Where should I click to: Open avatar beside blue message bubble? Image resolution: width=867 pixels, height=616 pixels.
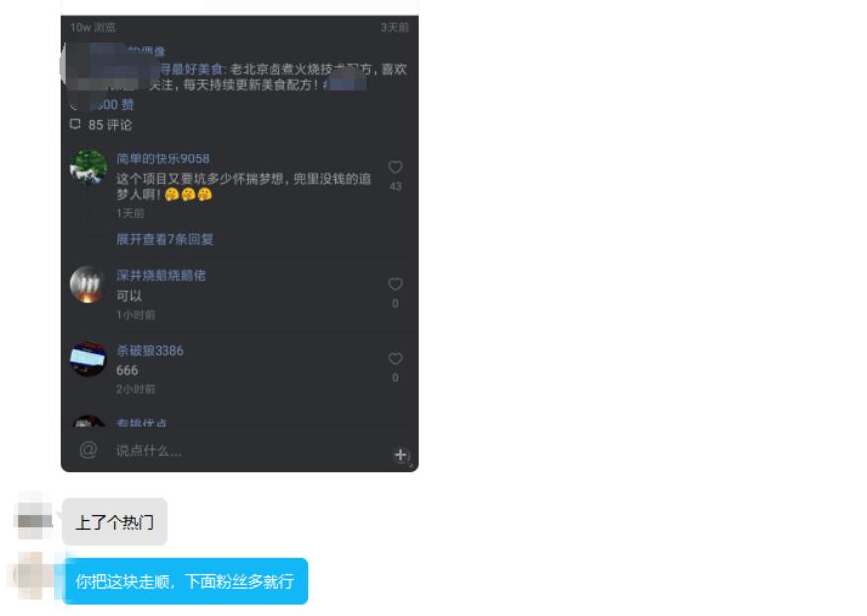coord(33,575)
